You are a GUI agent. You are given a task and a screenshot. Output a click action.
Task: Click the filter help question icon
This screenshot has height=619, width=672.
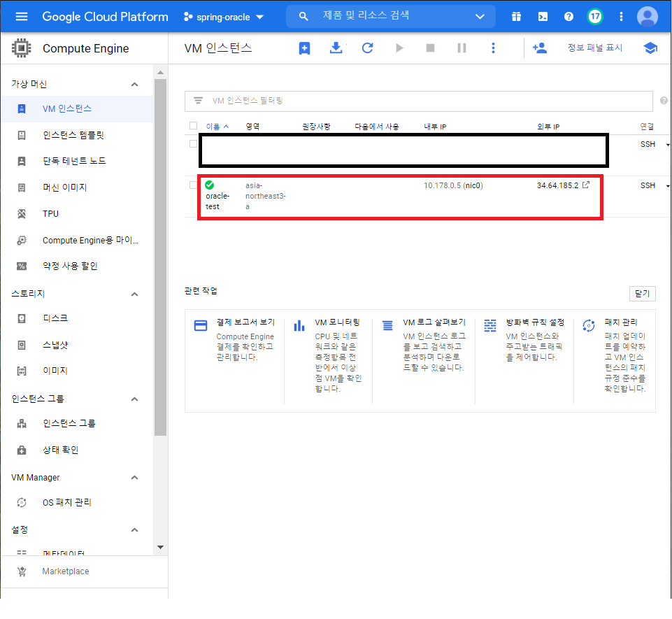pyautogui.click(x=664, y=100)
